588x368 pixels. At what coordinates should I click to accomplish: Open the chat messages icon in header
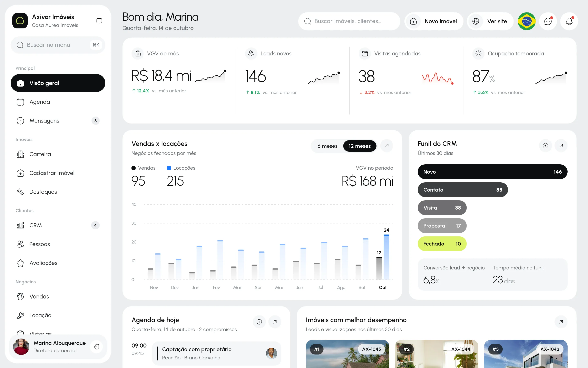pos(548,21)
